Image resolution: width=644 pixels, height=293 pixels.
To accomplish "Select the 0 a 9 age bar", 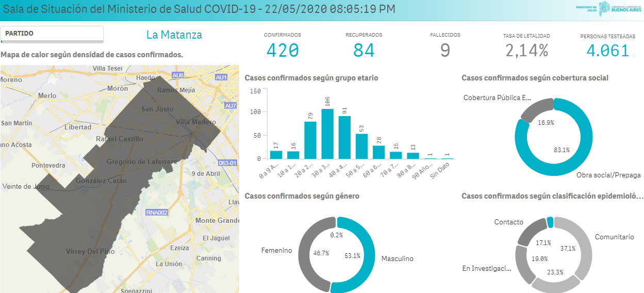I will tap(276, 155).
